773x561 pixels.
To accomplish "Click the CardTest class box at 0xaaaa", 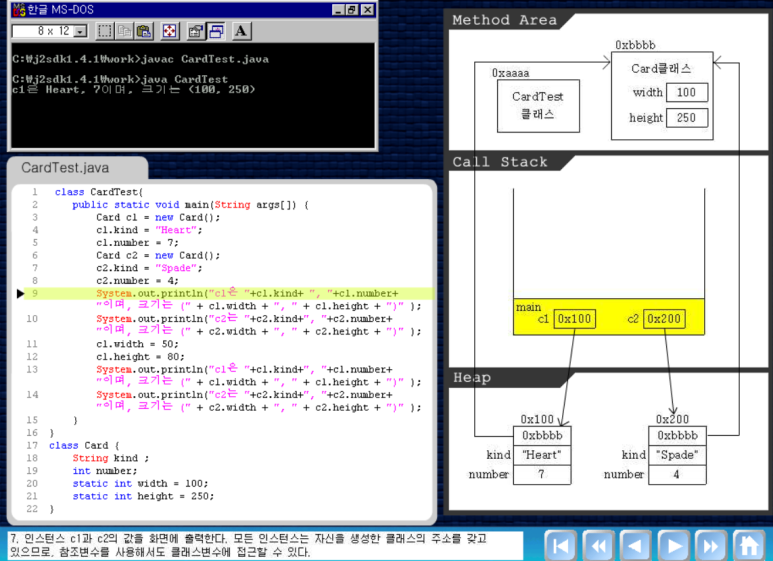I will (x=538, y=106).
